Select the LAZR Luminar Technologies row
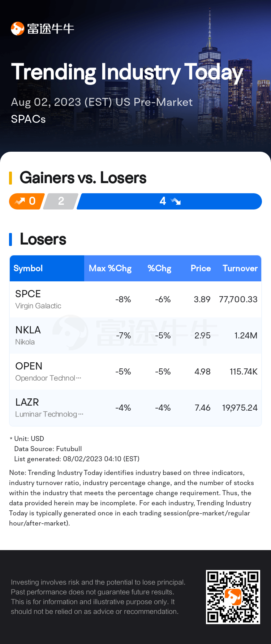 click(x=135, y=408)
